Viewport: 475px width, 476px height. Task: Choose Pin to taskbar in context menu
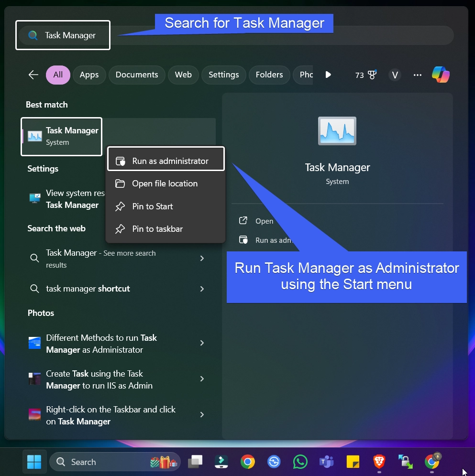pyautogui.click(x=166, y=229)
